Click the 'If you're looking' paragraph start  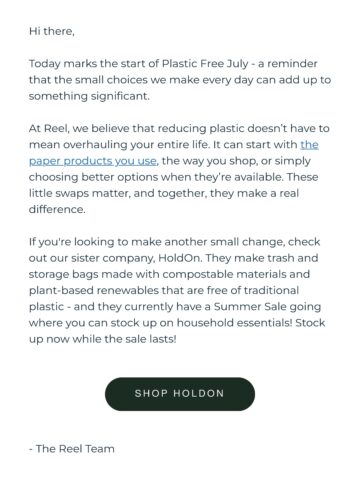pos(71,242)
